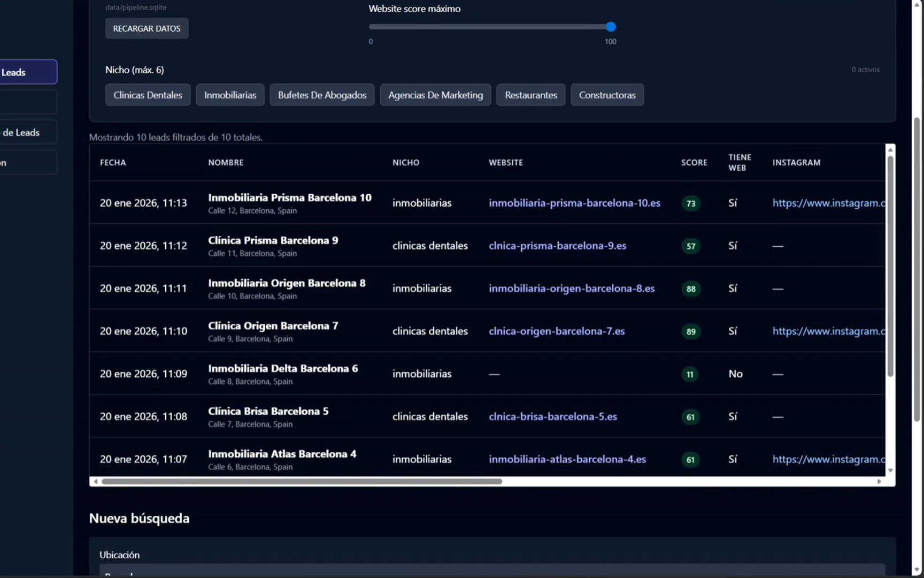This screenshot has width=924, height=578.
Task: Select the Restaurantes niche chip
Action: pos(530,95)
